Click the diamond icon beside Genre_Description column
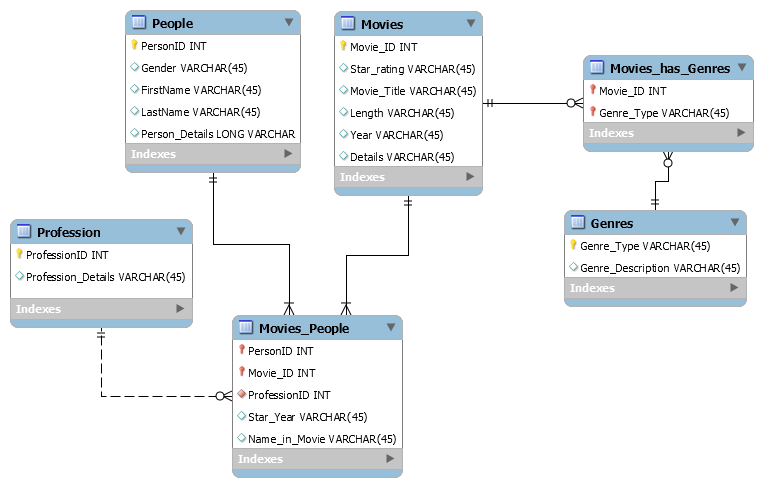Screen dimensions: 763x487 pos(574,267)
